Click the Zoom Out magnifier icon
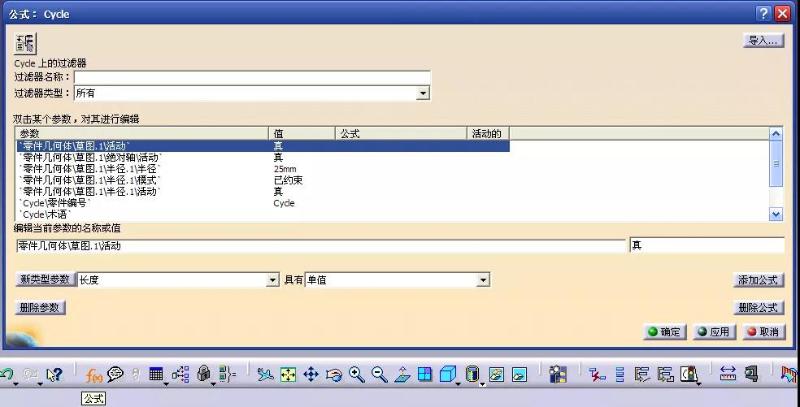The image size is (800, 407). pos(379,374)
